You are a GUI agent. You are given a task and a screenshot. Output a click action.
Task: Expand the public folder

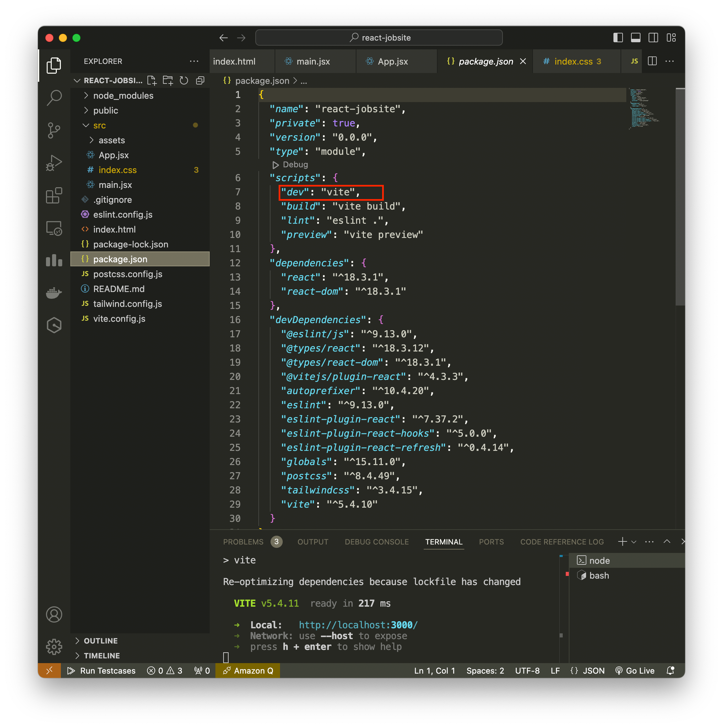point(140,111)
